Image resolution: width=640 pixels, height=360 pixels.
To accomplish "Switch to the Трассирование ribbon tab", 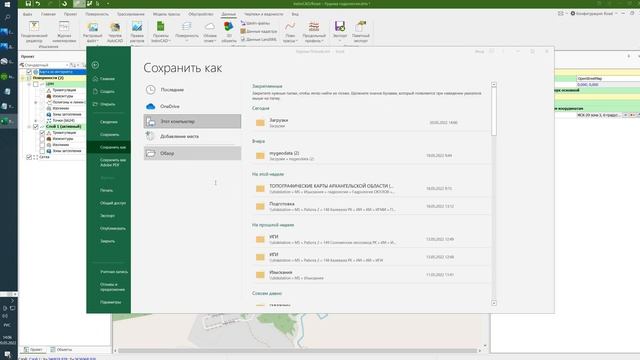I will pos(131,14).
